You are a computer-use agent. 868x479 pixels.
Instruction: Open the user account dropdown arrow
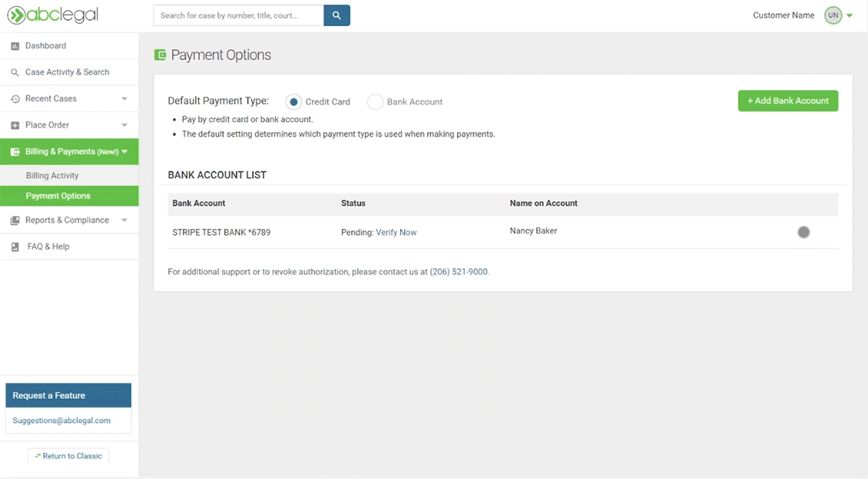(x=850, y=16)
